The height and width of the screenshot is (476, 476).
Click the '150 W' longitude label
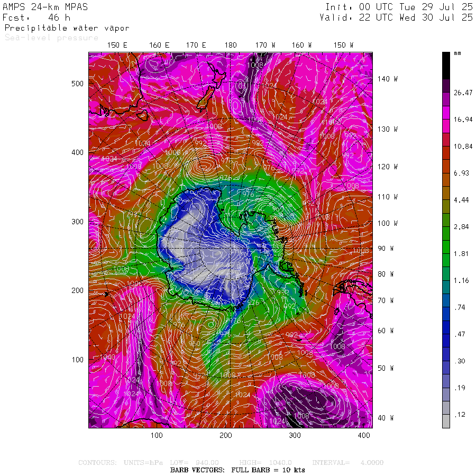pos(344,45)
